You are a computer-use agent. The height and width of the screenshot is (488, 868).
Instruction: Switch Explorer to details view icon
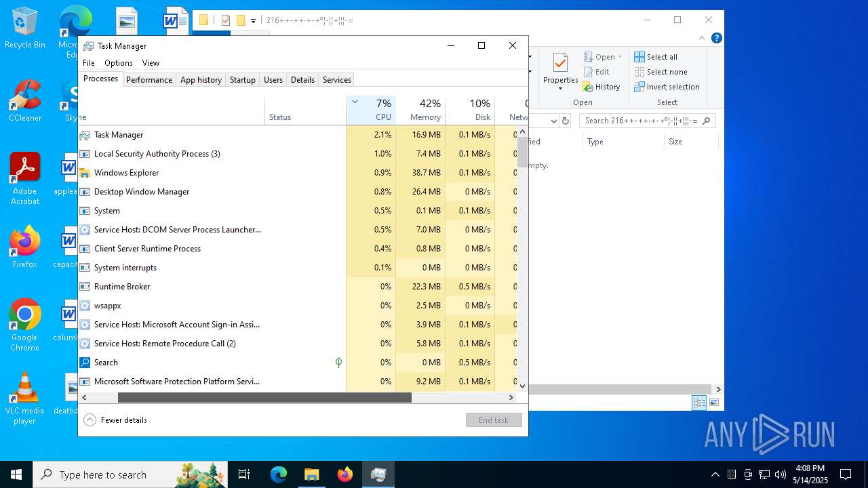click(699, 403)
